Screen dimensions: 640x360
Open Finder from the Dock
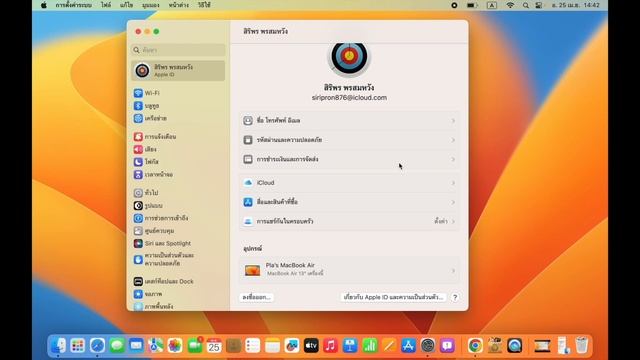click(x=58, y=346)
